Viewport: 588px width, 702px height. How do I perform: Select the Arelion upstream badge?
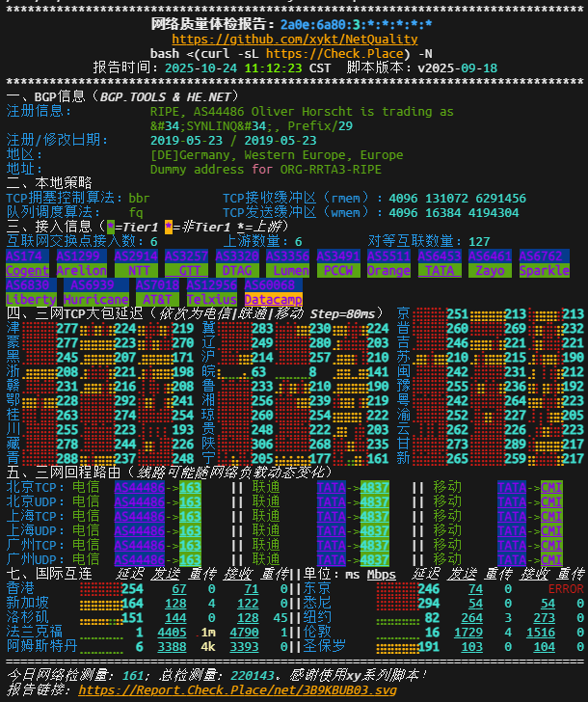pos(82,271)
